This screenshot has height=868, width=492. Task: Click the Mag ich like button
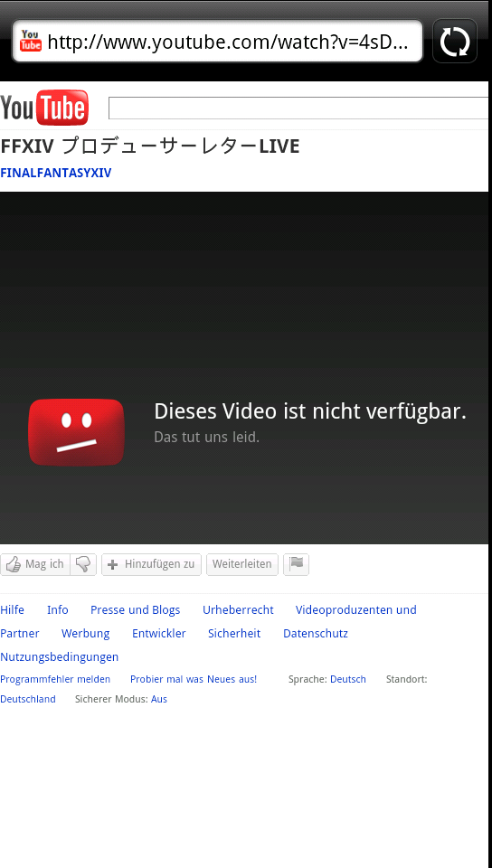pyautogui.click(x=35, y=564)
